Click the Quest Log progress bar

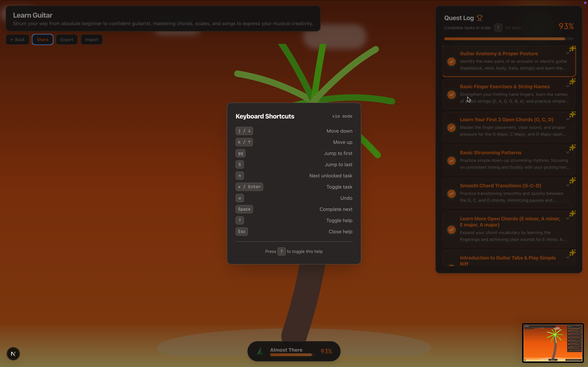508,39
